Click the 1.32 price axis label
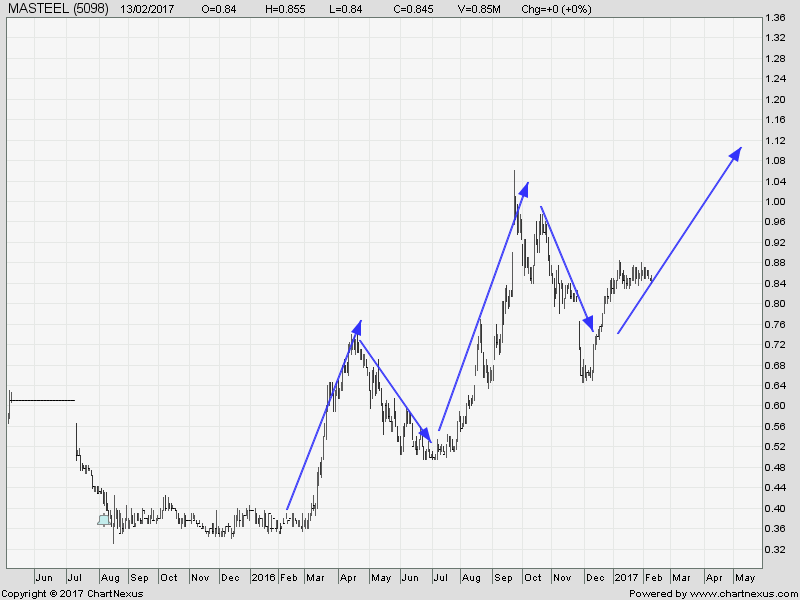800x600 pixels. click(x=776, y=38)
